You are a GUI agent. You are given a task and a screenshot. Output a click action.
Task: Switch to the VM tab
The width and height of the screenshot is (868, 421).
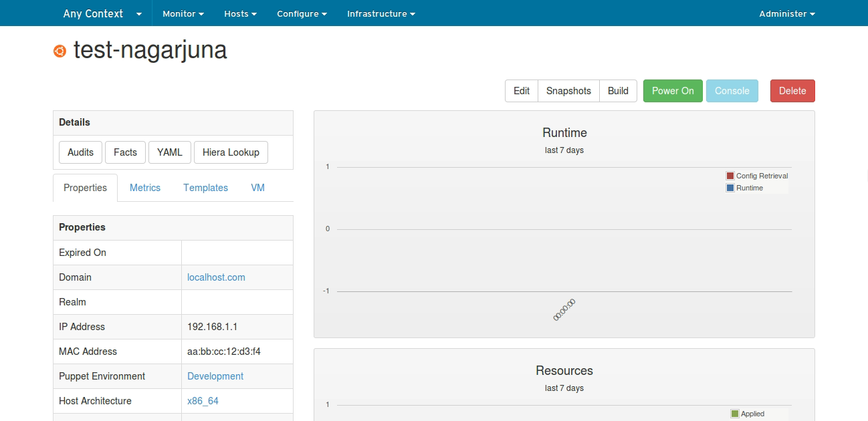(258, 188)
